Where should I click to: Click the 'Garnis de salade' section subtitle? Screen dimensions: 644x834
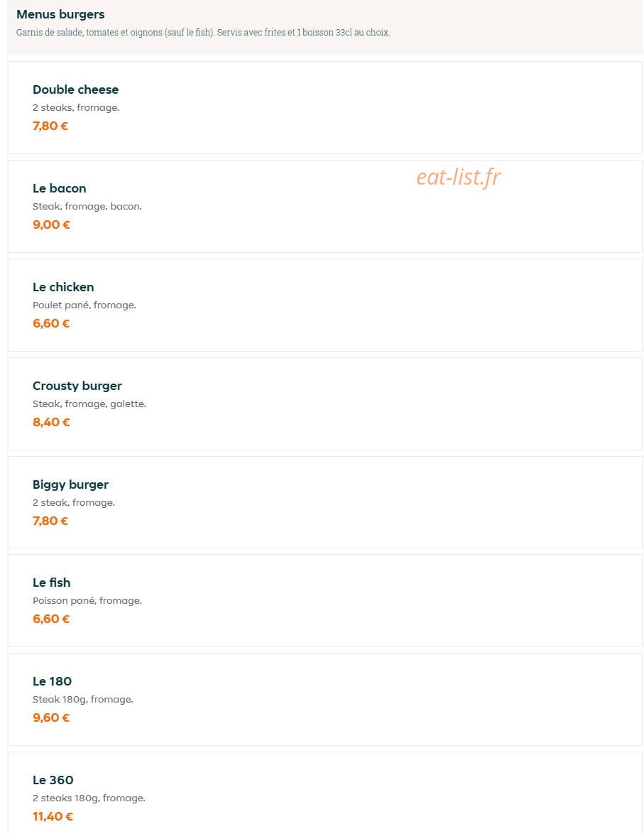click(x=203, y=33)
